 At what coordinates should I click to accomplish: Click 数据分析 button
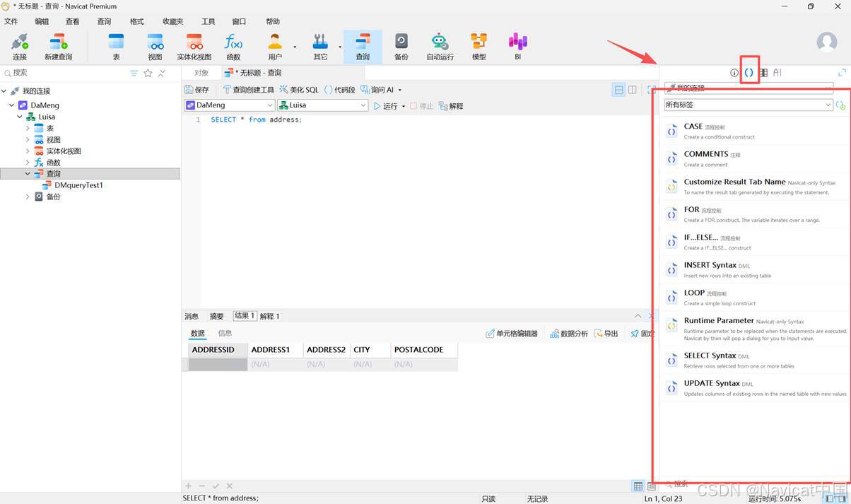pyautogui.click(x=569, y=334)
